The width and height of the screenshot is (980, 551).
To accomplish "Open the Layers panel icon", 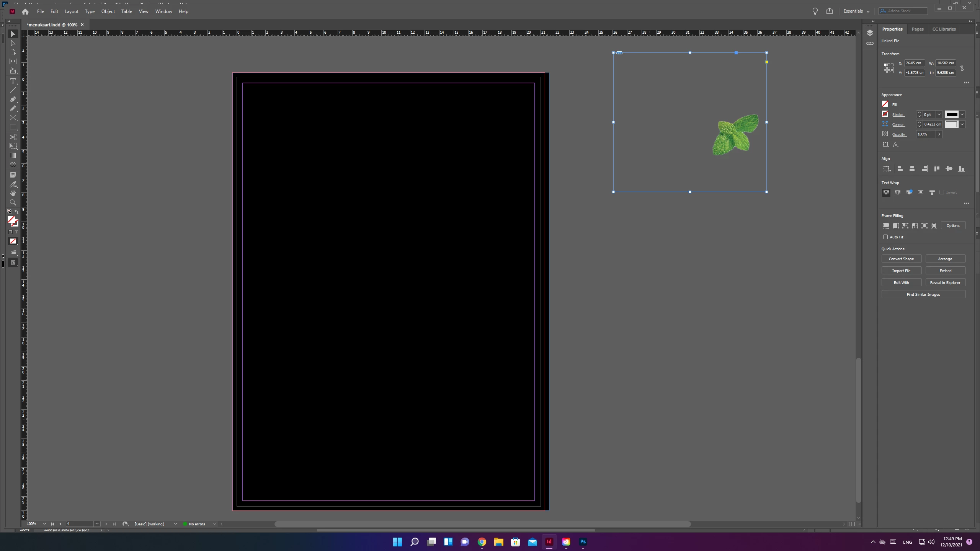I will (870, 33).
